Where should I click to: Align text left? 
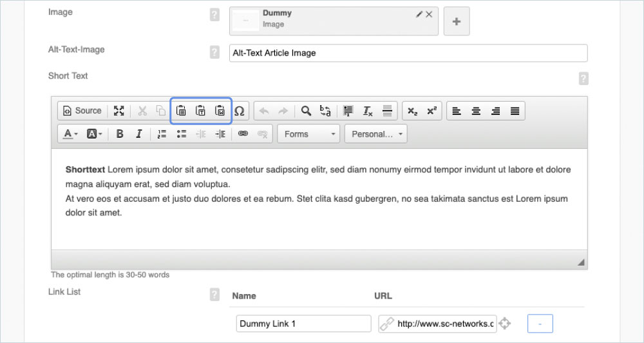pyautogui.click(x=457, y=111)
